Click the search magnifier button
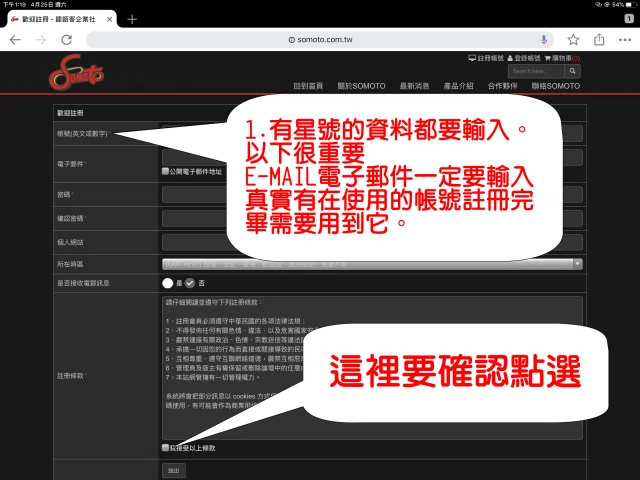The height and width of the screenshot is (480, 640). tap(573, 71)
